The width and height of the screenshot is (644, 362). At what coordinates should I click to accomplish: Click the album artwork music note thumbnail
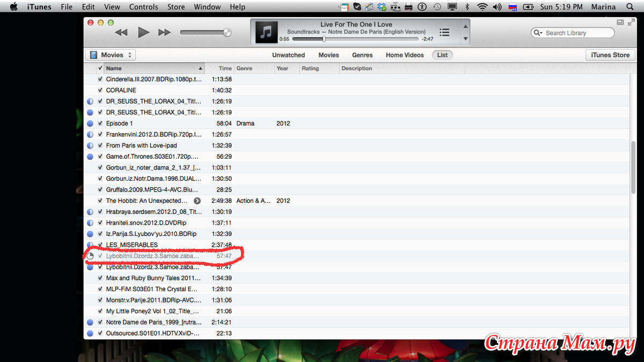click(x=266, y=33)
